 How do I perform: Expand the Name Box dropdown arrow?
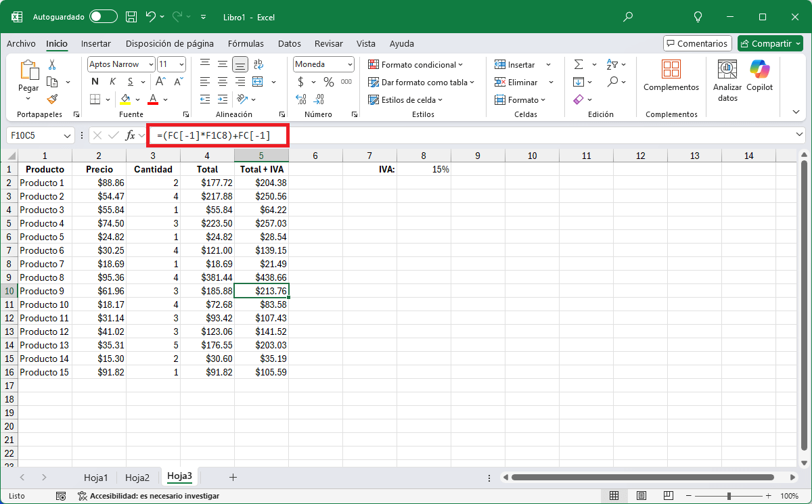67,136
